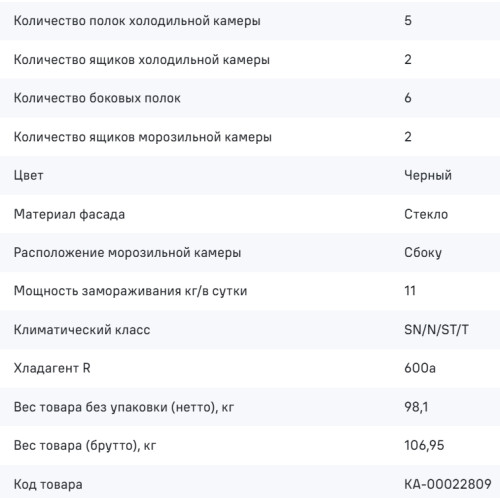This screenshot has height=498, width=500.
Task: Click the 'Цвет' row label
Action: tap(29, 176)
